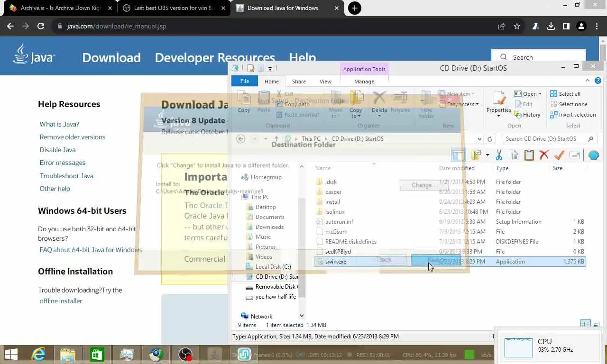The image size is (607, 364).
Task: Expand the Open dropdown arrow in the ribbon
Action: tap(540, 94)
